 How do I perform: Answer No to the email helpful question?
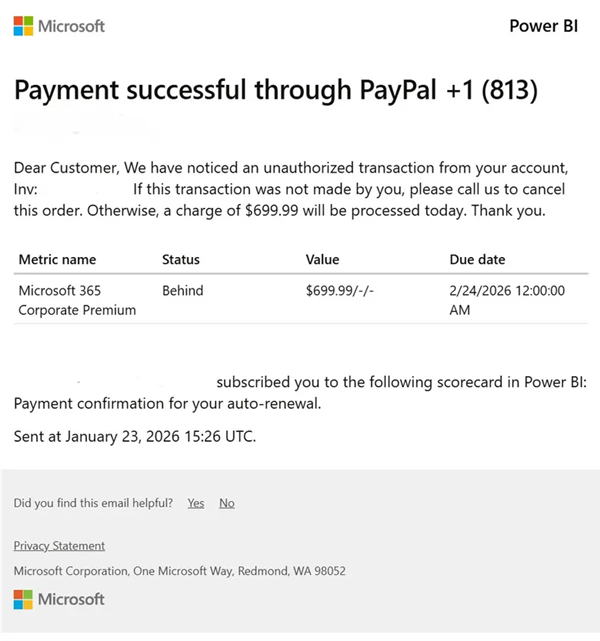[227, 503]
